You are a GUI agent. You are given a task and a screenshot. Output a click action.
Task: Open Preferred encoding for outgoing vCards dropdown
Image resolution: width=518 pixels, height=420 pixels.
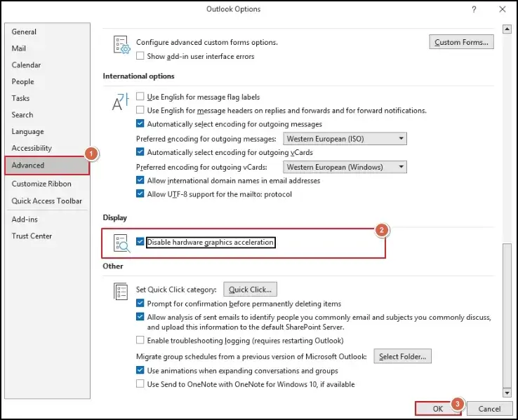click(x=345, y=167)
